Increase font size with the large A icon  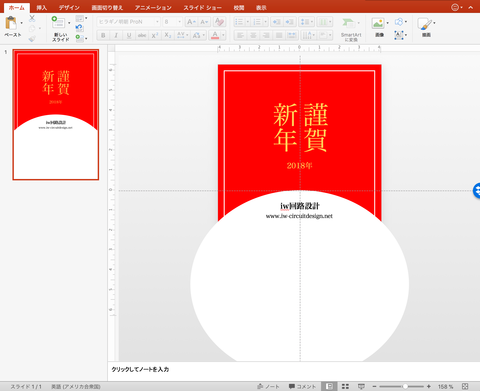pos(191,22)
